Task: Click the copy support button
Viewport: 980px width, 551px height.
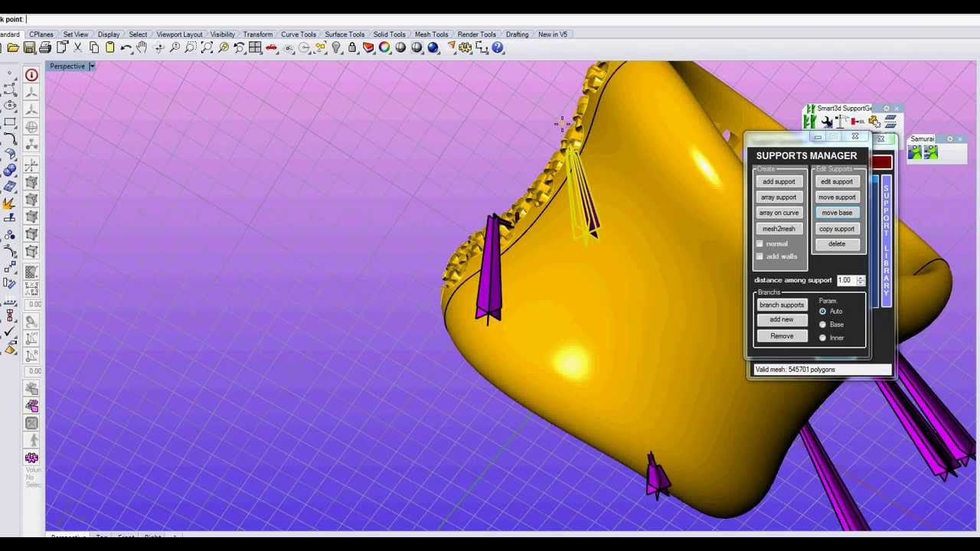Action: [x=837, y=229]
